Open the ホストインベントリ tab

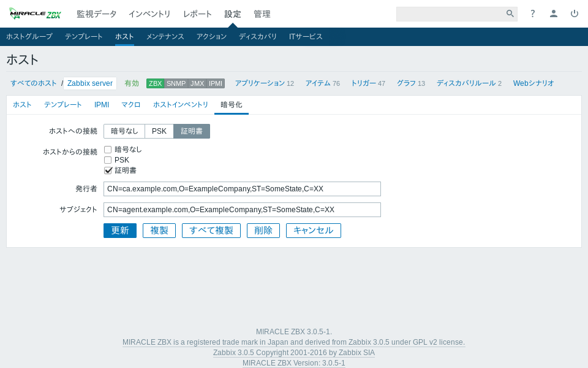tap(181, 105)
